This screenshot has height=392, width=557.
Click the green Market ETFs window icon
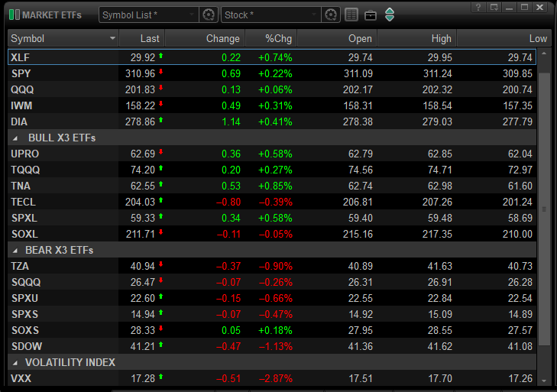tap(14, 15)
